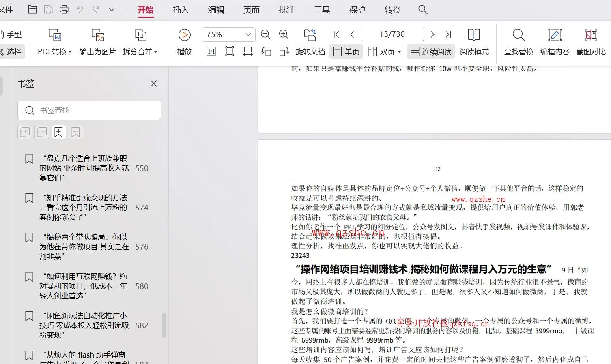Jump to the first page
This screenshot has width=611, height=364.
(x=336, y=34)
